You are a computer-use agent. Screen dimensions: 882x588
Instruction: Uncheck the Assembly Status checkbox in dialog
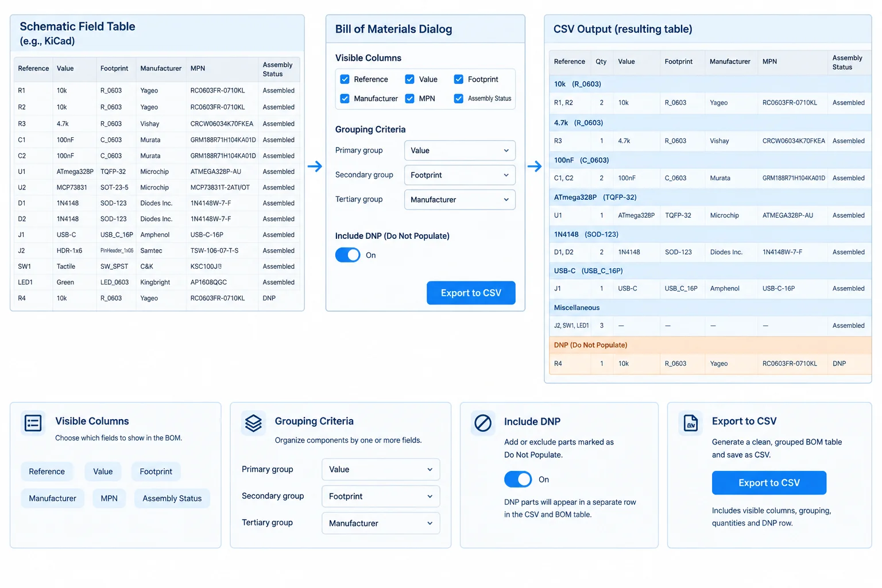tap(459, 98)
